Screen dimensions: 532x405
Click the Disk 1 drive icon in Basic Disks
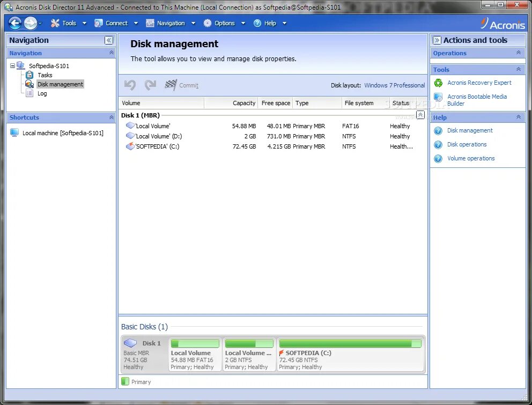[x=131, y=343]
